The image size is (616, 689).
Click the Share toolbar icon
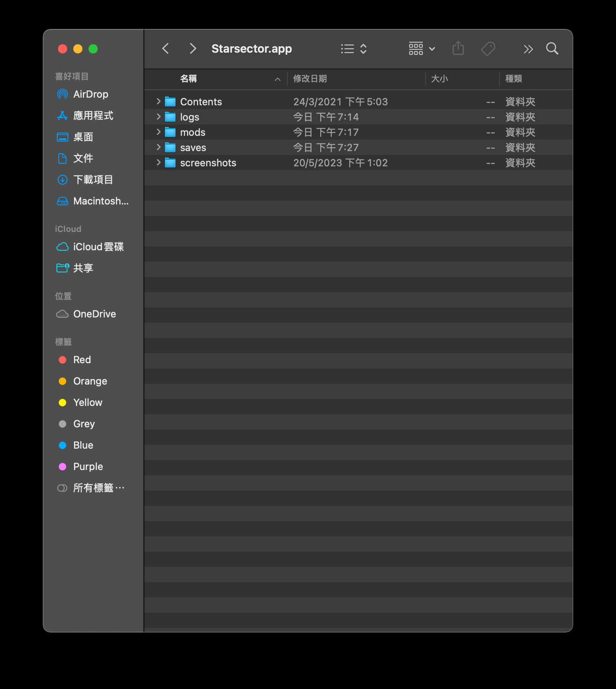click(x=458, y=49)
